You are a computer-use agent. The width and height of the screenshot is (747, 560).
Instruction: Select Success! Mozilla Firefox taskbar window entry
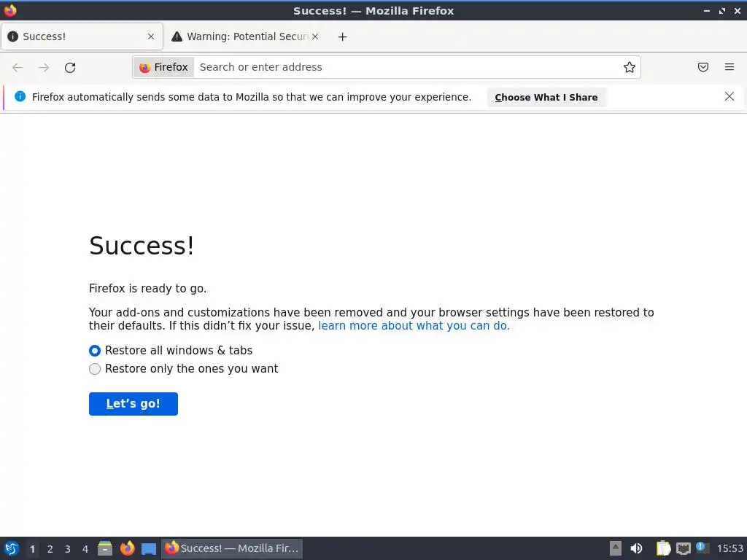pos(232,548)
